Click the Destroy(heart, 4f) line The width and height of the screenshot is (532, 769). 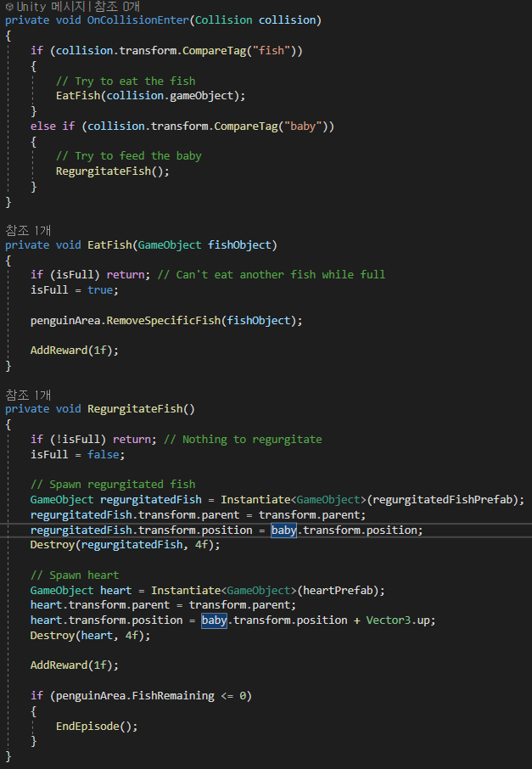pyautogui.click(x=90, y=635)
